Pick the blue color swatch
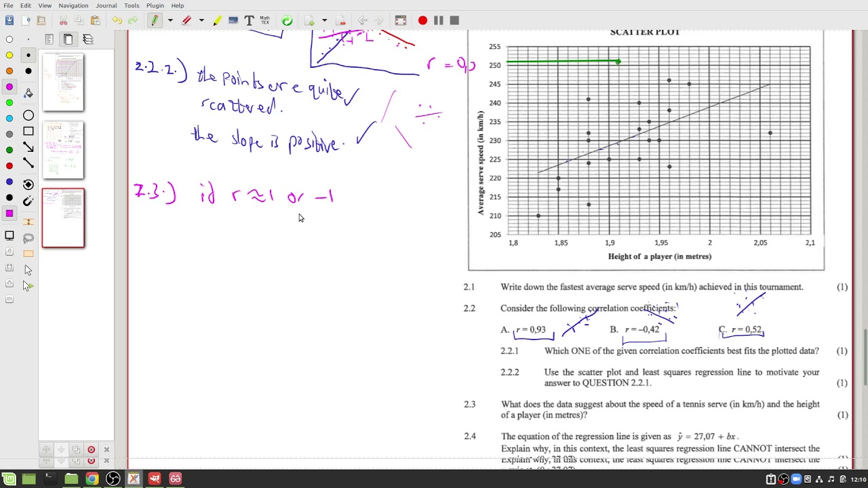Viewport: 868px width, 488px height. click(9, 182)
